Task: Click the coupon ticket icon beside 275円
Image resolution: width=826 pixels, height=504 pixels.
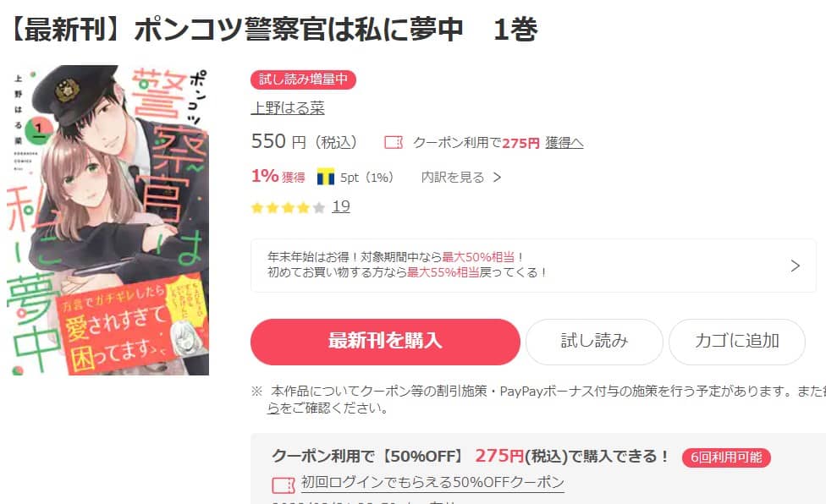Action: [x=393, y=142]
